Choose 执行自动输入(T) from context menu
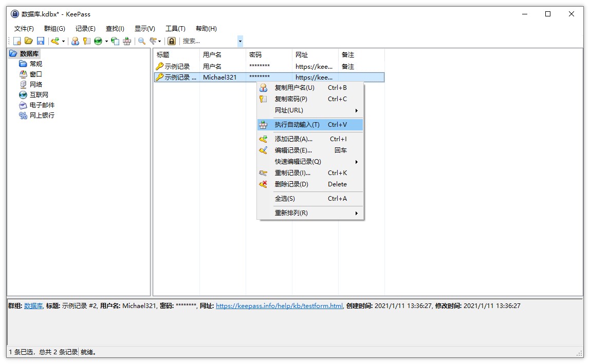 [310, 124]
